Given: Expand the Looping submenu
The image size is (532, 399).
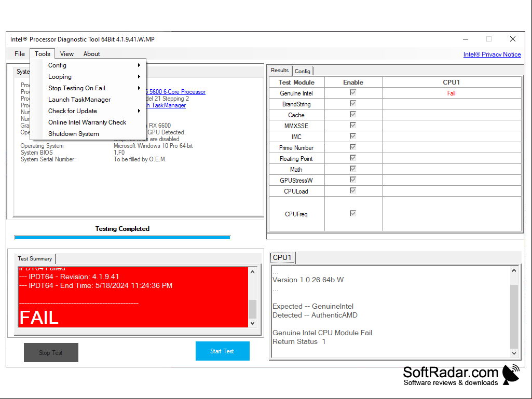Looking at the screenshot, I should (88, 77).
